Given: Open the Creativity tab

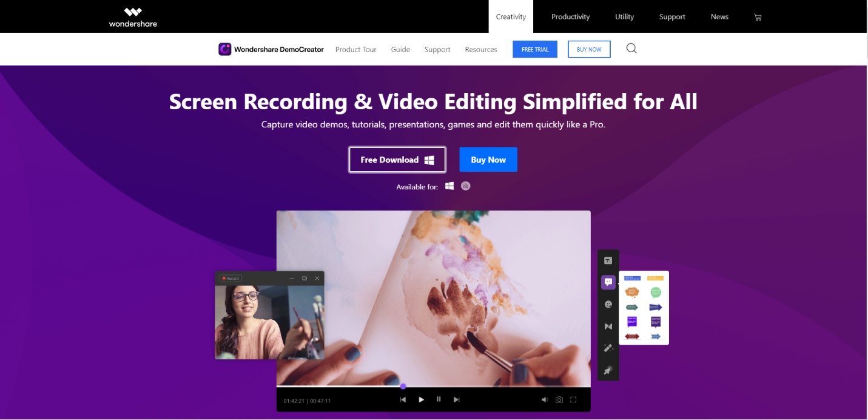Looking at the screenshot, I should (511, 16).
